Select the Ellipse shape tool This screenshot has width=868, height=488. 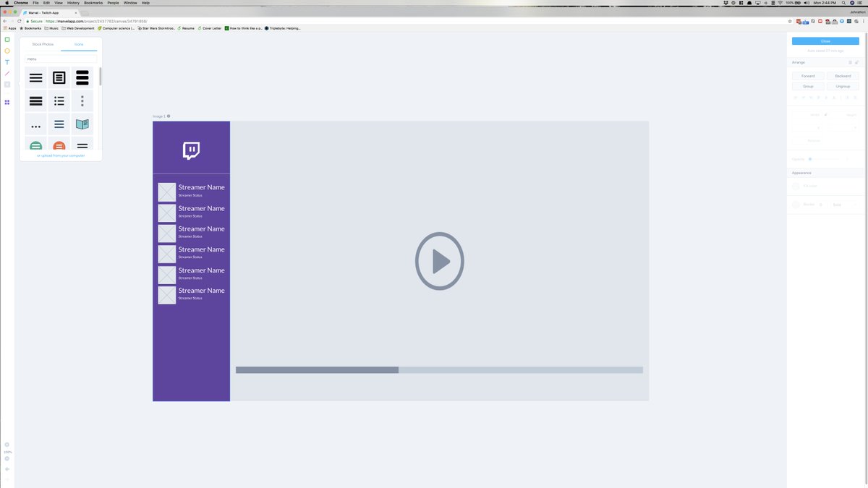(7, 51)
